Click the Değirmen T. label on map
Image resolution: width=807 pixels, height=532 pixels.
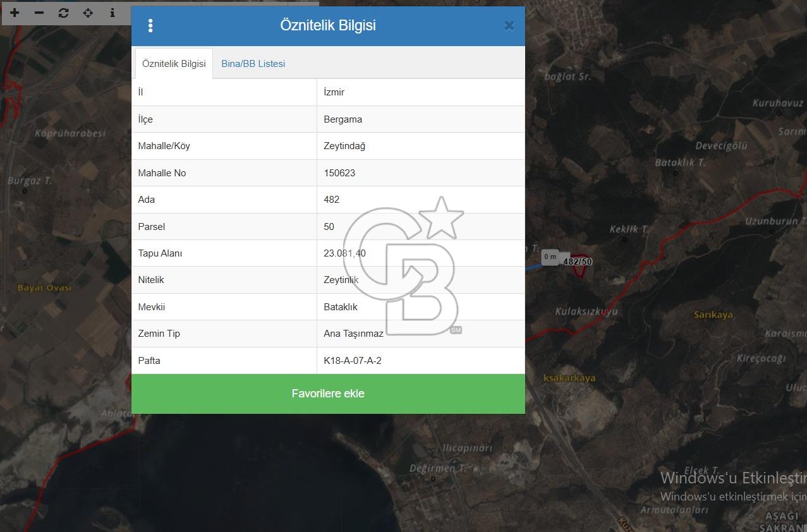pos(438,468)
